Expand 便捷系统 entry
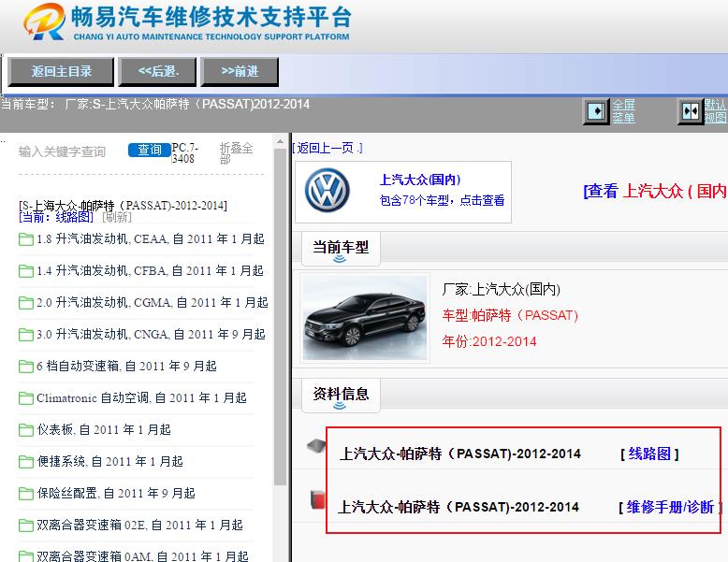The height and width of the screenshot is (562, 728). [110, 461]
